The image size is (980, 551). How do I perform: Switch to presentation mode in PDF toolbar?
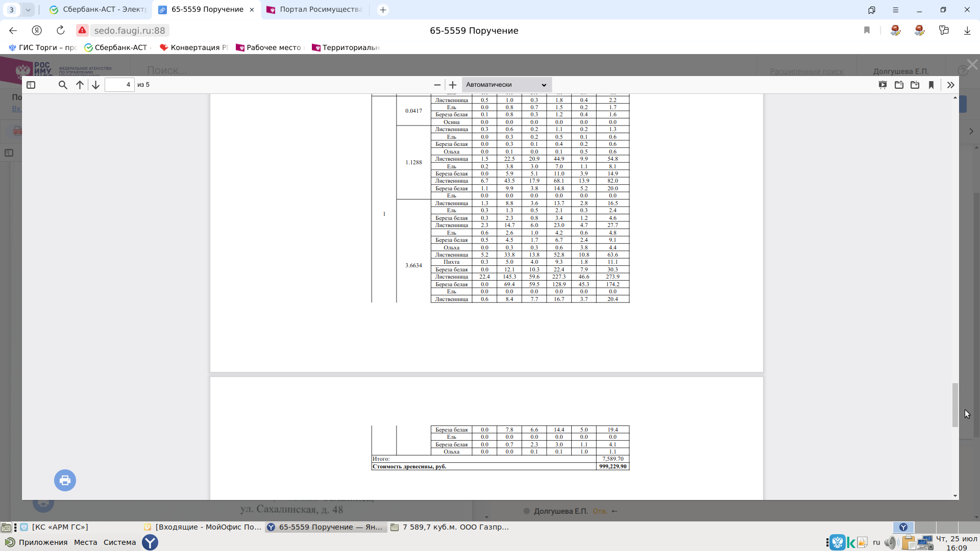click(883, 85)
